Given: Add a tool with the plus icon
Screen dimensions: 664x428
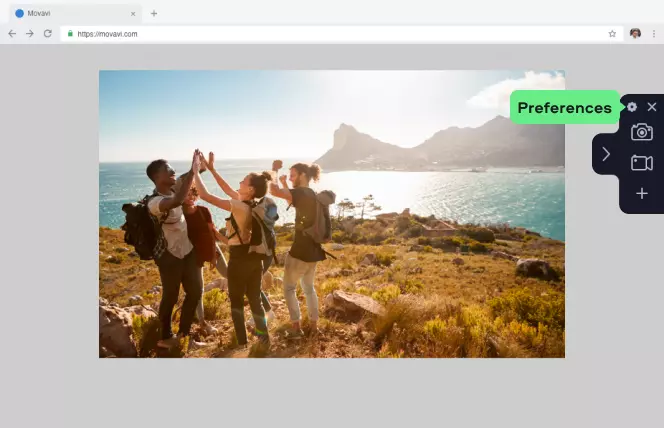Looking at the screenshot, I should pyautogui.click(x=642, y=193).
